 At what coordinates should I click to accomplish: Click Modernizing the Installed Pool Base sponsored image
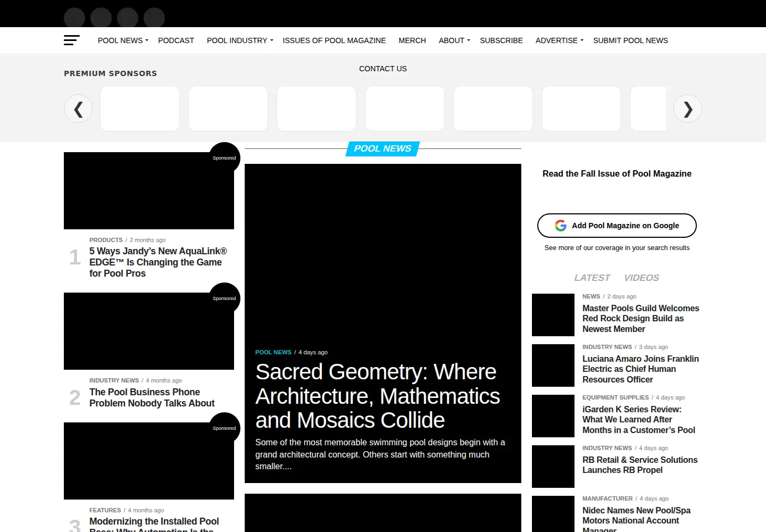click(x=149, y=461)
